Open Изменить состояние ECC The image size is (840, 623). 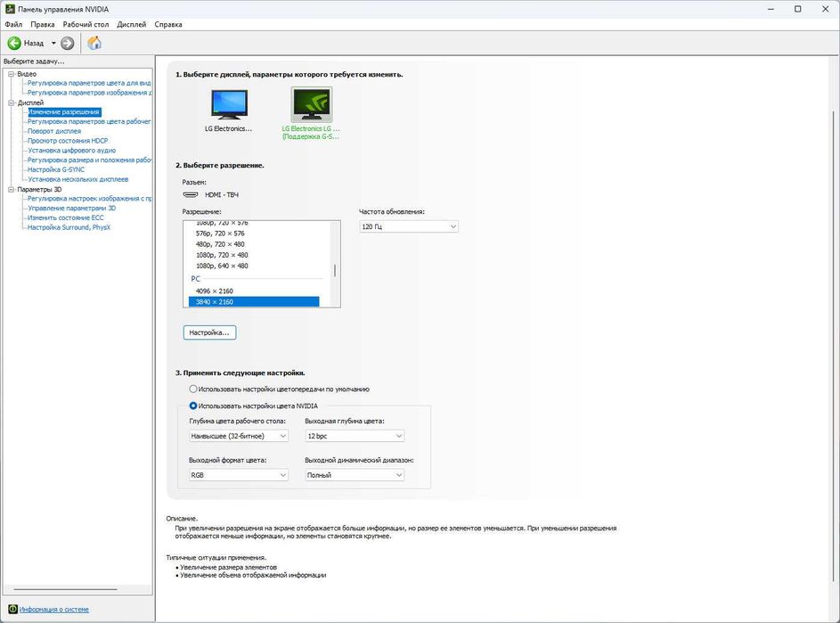point(65,218)
